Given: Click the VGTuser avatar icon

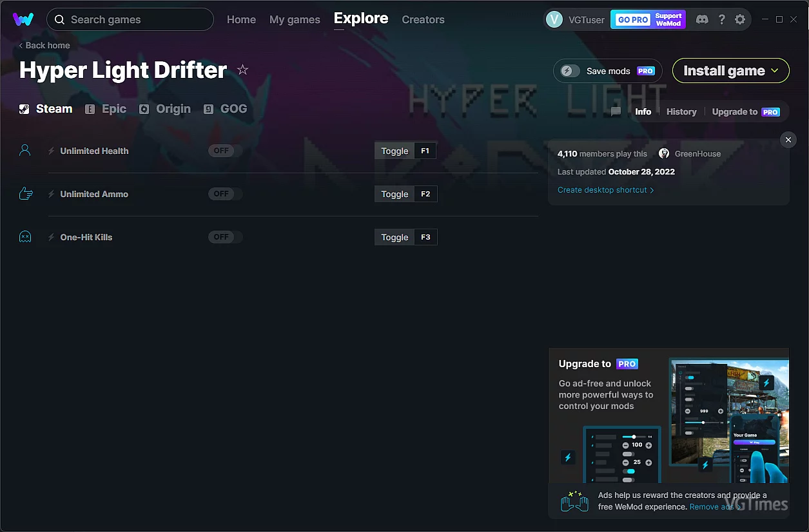Looking at the screenshot, I should pos(554,19).
